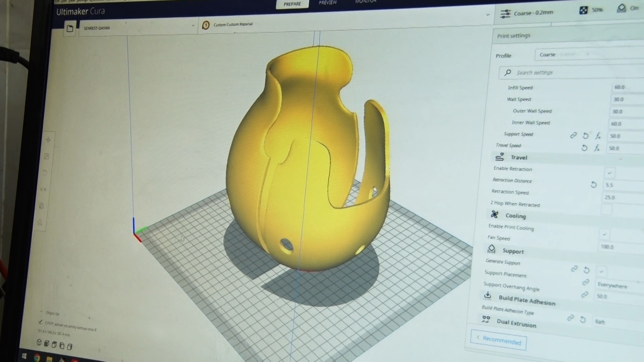Collapse the Object list expander
The image size is (644, 362).
pos(42,312)
